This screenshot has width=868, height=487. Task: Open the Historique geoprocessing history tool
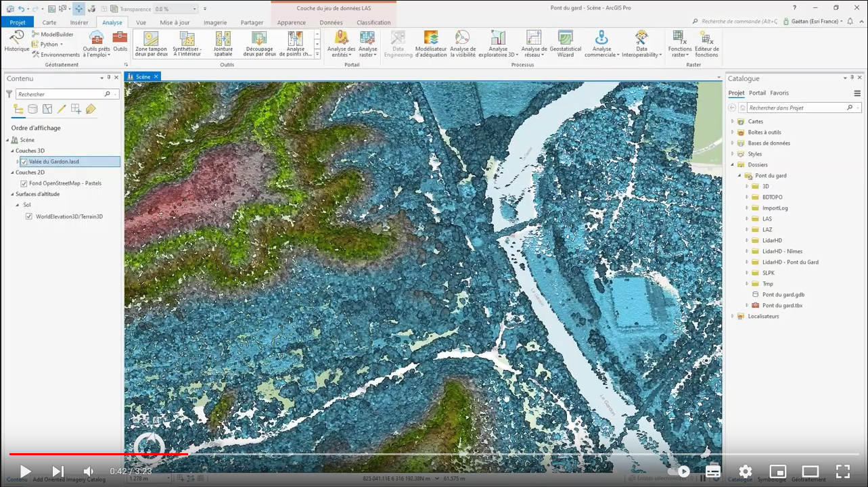click(x=17, y=41)
